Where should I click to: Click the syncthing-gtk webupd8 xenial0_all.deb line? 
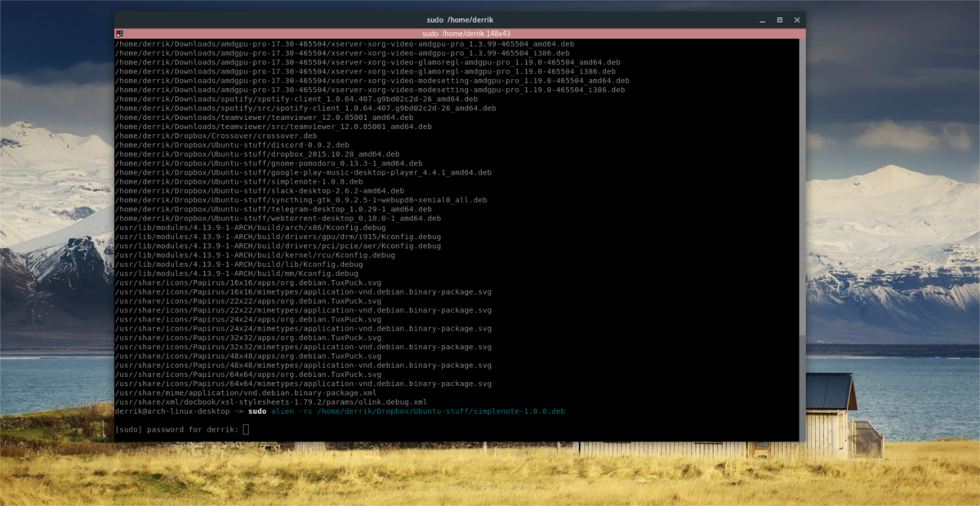[301, 200]
